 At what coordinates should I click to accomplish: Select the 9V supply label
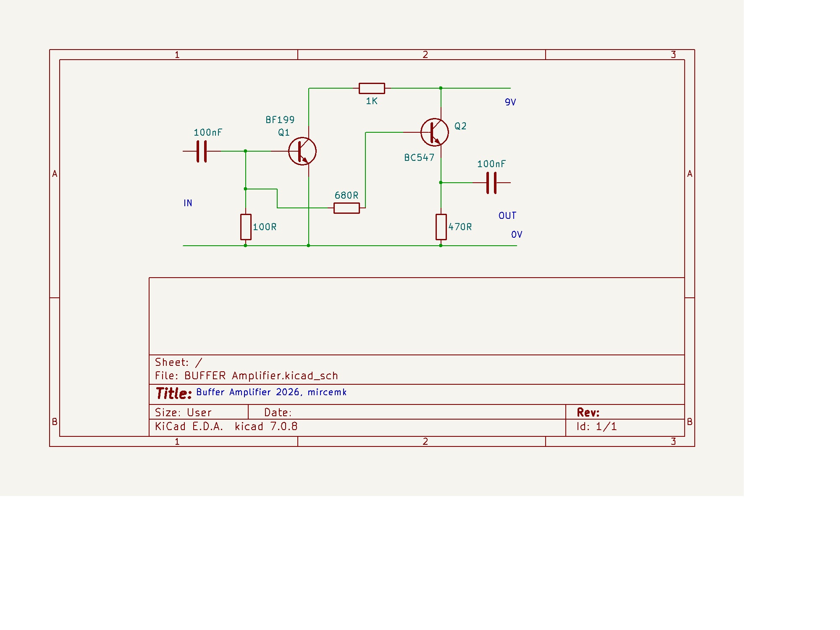(x=510, y=102)
